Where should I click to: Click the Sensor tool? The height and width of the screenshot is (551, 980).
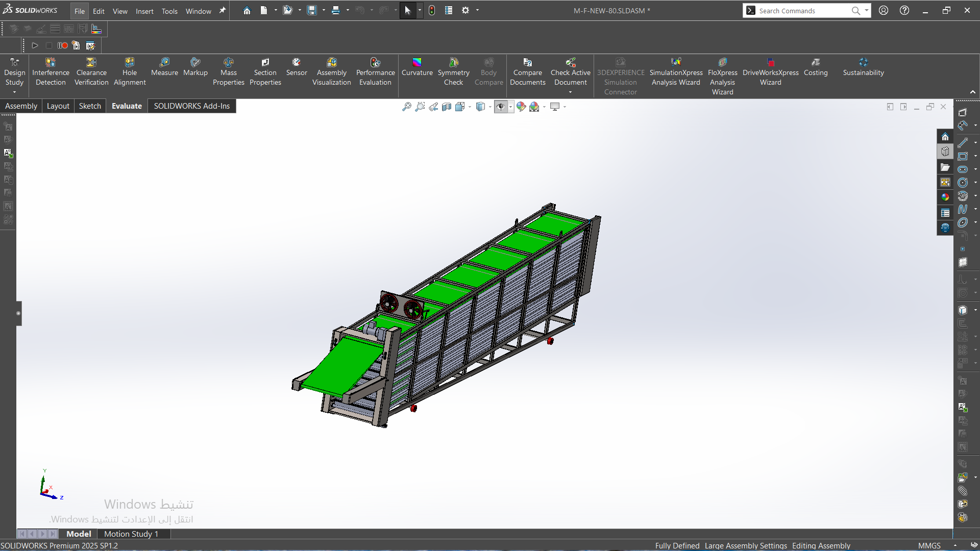click(x=297, y=67)
